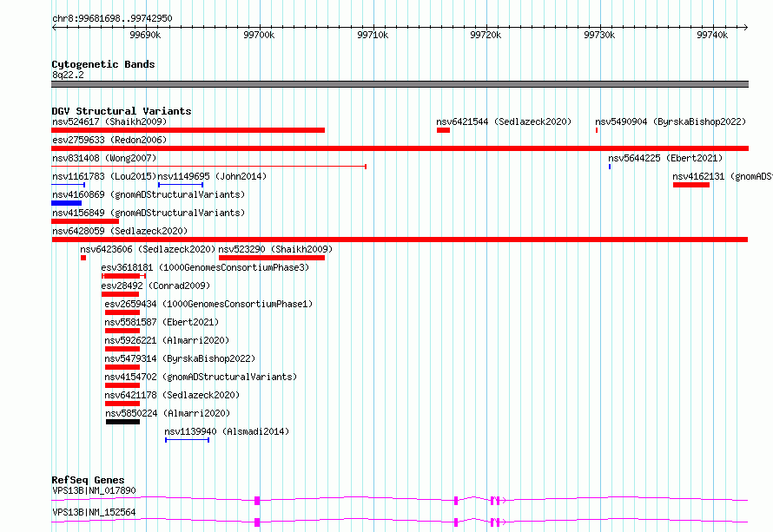Click nsv4154702 (gnomADStructuralVariants) label

(x=201, y=377)
